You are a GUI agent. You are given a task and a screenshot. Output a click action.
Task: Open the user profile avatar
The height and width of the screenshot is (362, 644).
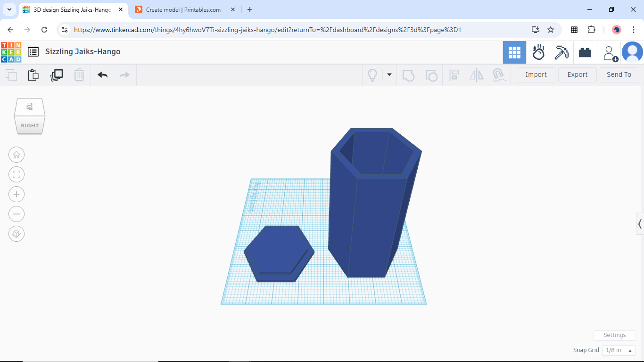click(x=632, y=52)
